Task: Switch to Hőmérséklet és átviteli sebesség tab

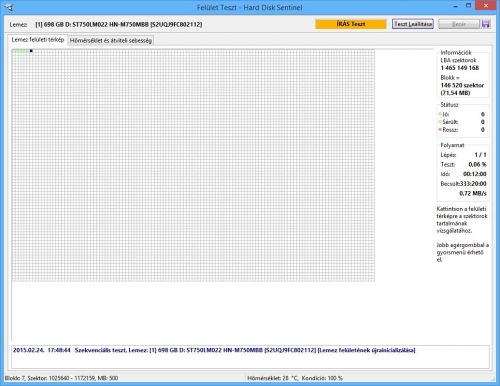Action: click(x=111, y=41)
